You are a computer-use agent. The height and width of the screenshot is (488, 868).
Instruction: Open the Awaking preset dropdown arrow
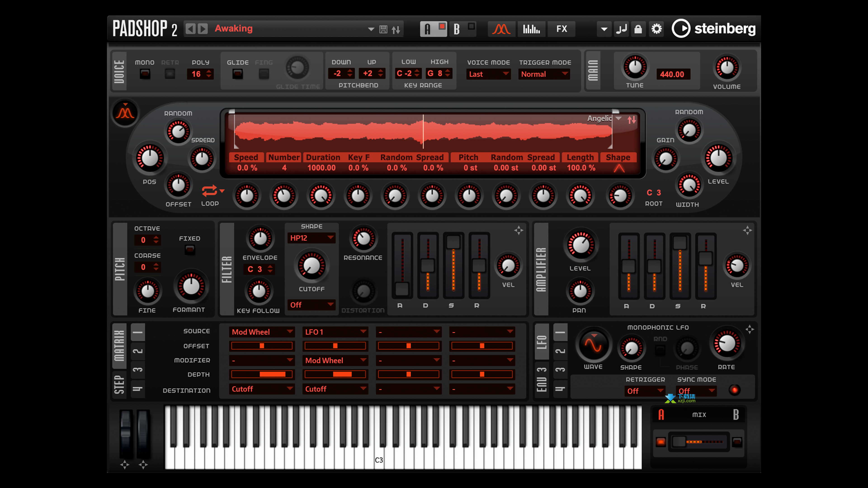371,29
